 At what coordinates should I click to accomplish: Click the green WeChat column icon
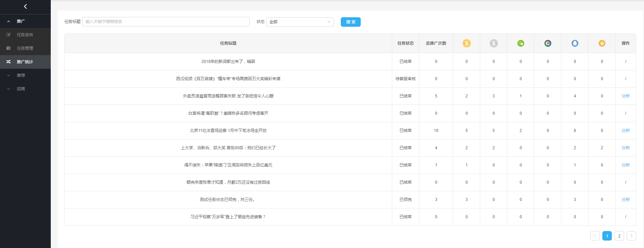[x=520, y=43]
